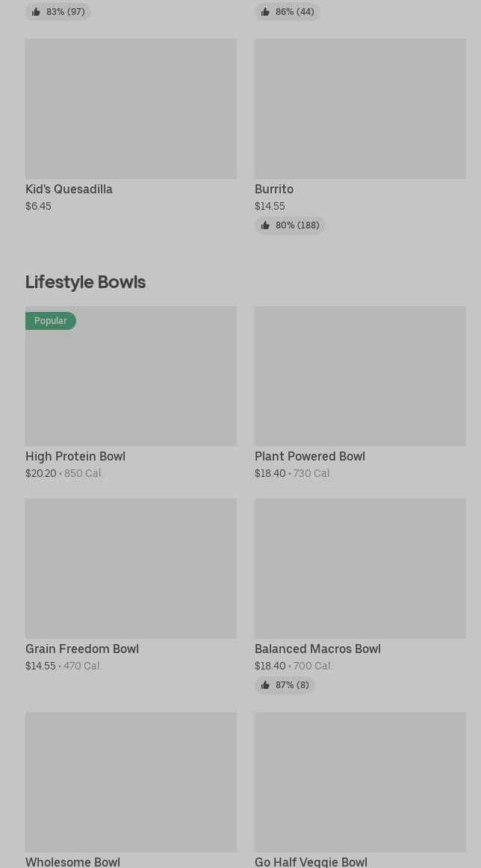Click the Popular badge on High Protein Bowl
The height and width of the screenshot is (868, 481).
51,321
